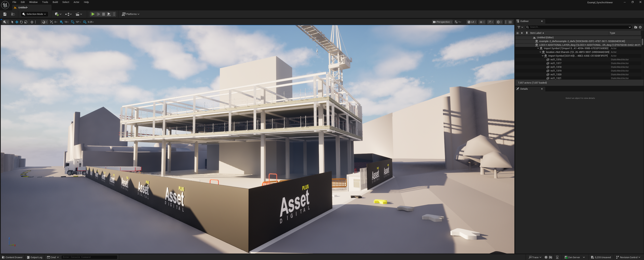Open the File menu
This screenshot has height=260, width=644.
[14, 2]
